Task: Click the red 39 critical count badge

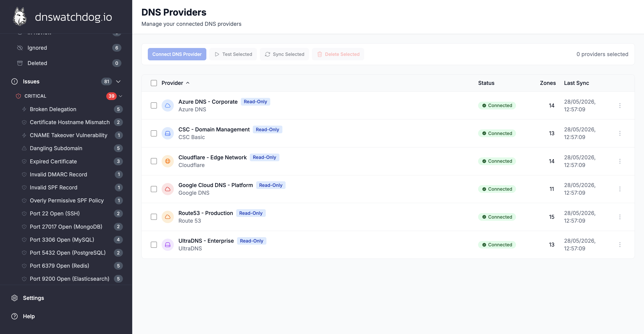Action: (111, 96)
